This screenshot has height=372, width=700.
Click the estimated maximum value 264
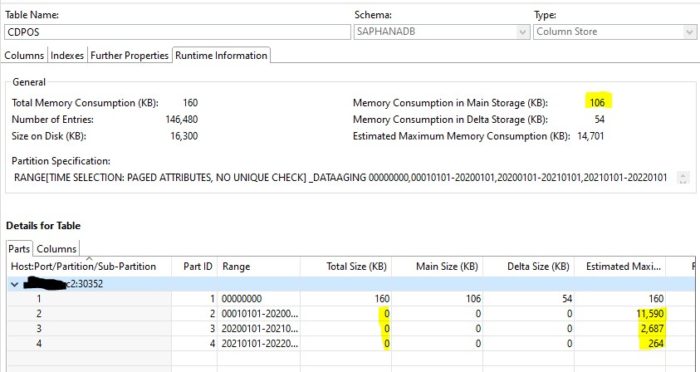[656, 343]
